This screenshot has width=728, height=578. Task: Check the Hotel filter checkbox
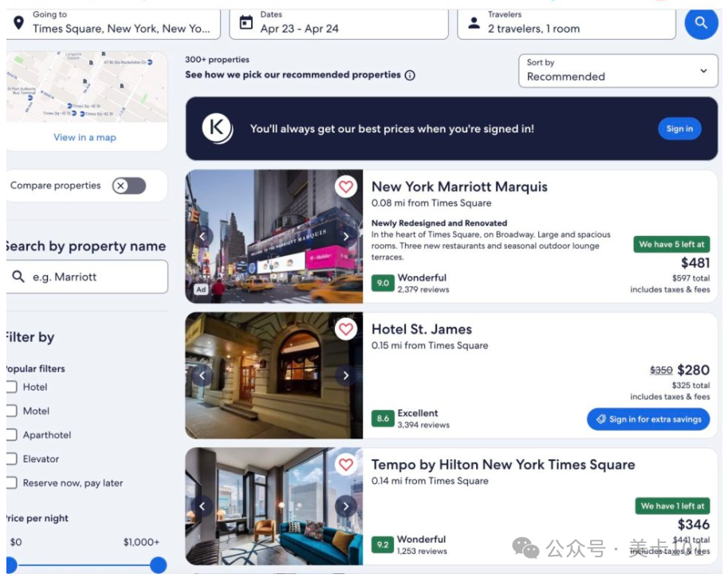point(11,387)
